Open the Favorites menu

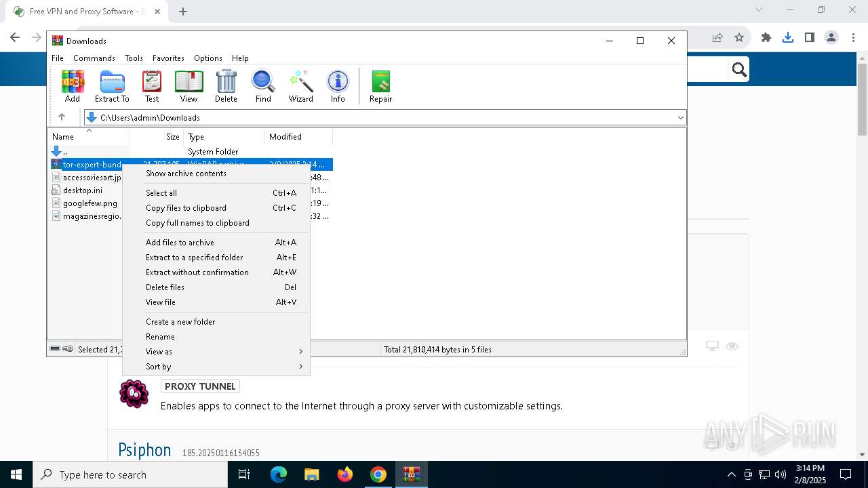tap(168, 58)
